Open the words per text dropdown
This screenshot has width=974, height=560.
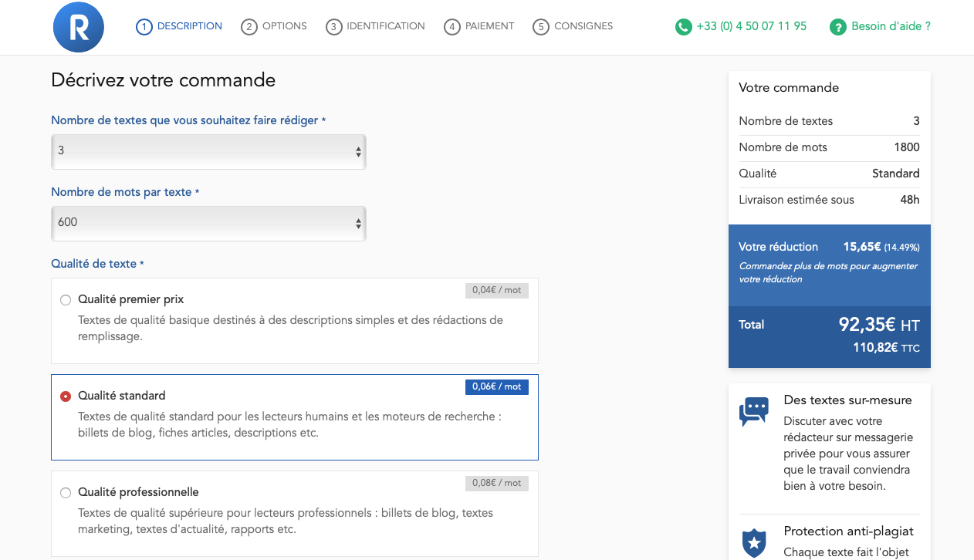click(208, 223)
